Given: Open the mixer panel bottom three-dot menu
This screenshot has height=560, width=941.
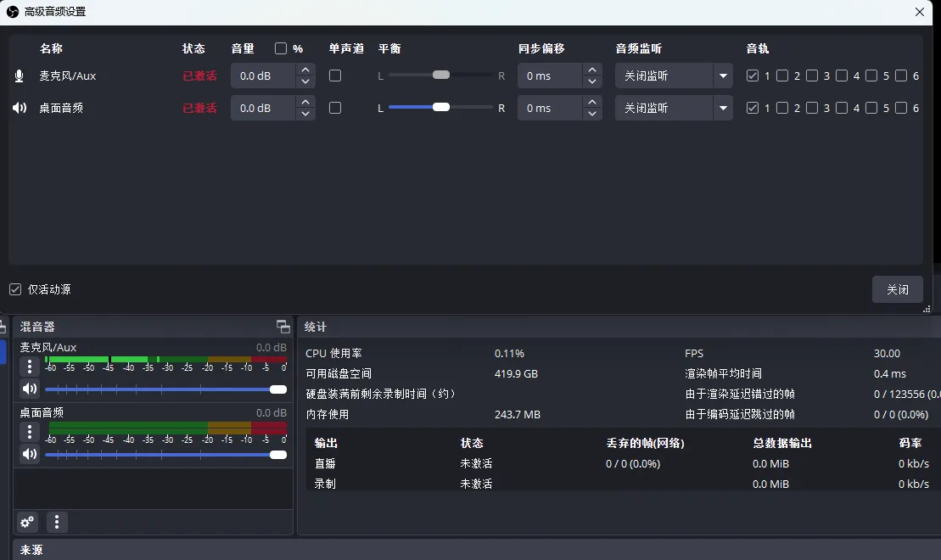Looking at the screenshot, I should pos(57,522).
